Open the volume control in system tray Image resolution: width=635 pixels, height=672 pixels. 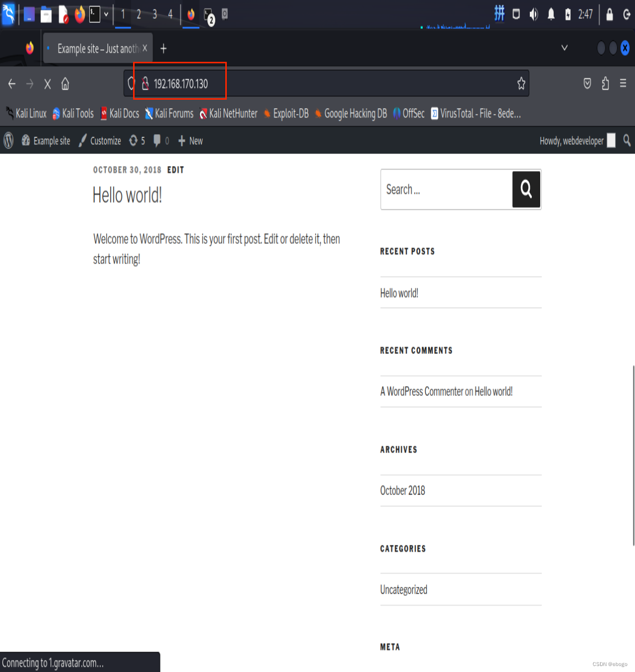tap(534, 14)
